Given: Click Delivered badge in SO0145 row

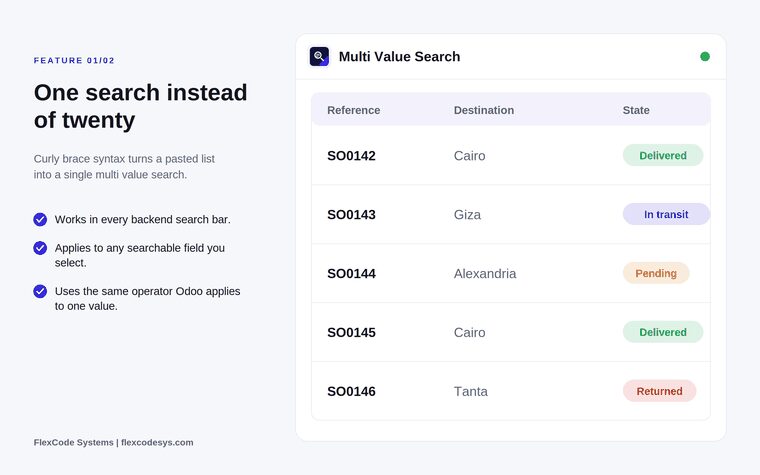Looking at the screenshot, I should [663, 332].
